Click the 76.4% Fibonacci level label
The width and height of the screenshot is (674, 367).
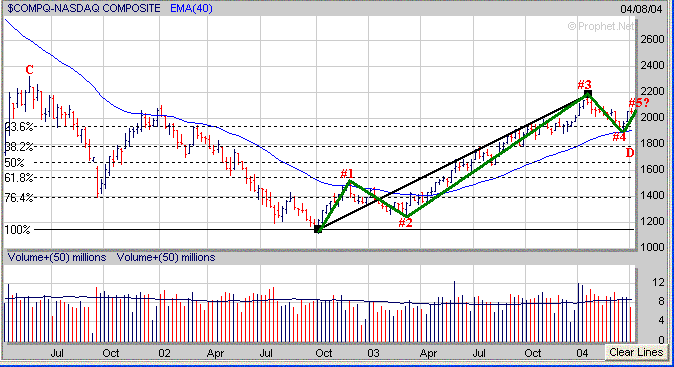[x=19, y=198]
